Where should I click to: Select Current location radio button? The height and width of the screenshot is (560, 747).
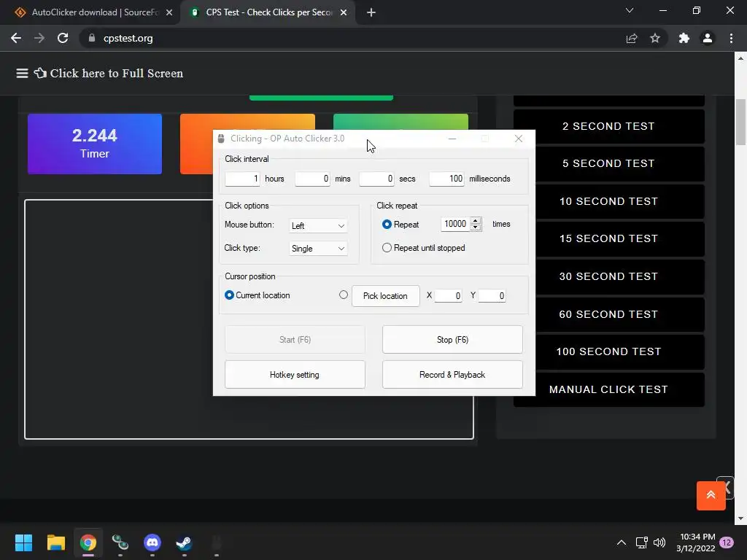(x=229, y=295)
